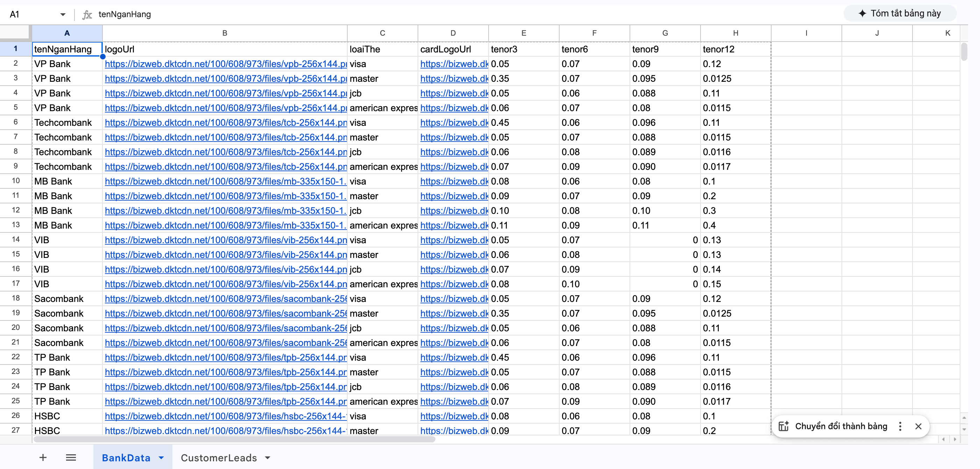Click the convert to table icon
Screen dimensions: 980x469
(783, 426)
